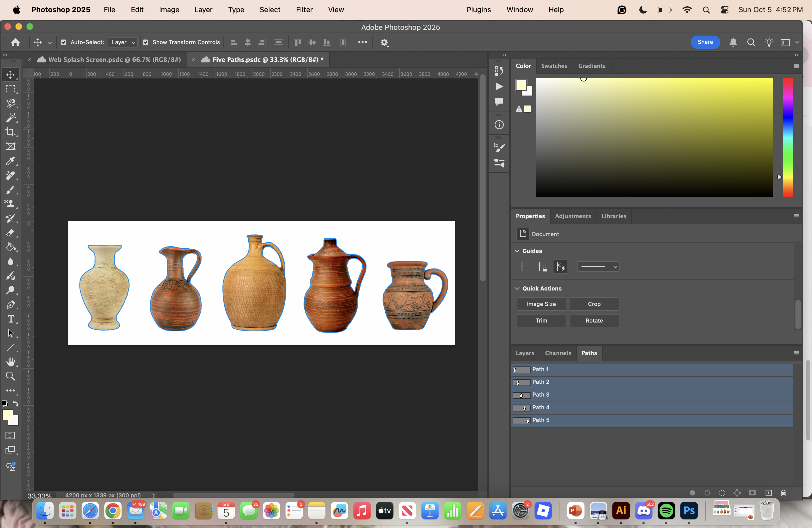Collapse the Guides section

pos(517,251)
